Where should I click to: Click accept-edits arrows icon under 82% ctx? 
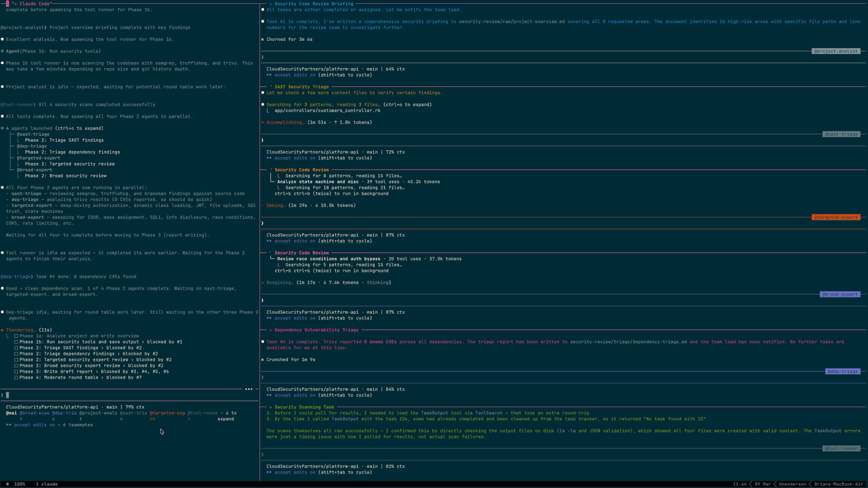(x=269, y=472)
